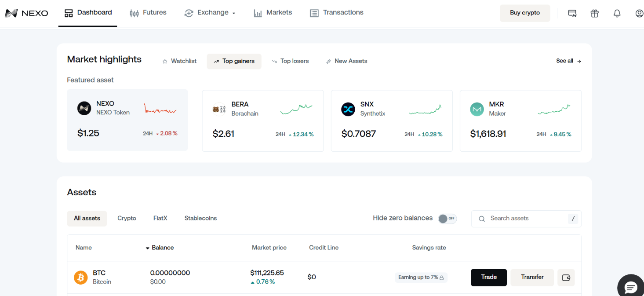644x296 pixels.
Task: Select the Top gainers filter
Action: pos(234,61)
